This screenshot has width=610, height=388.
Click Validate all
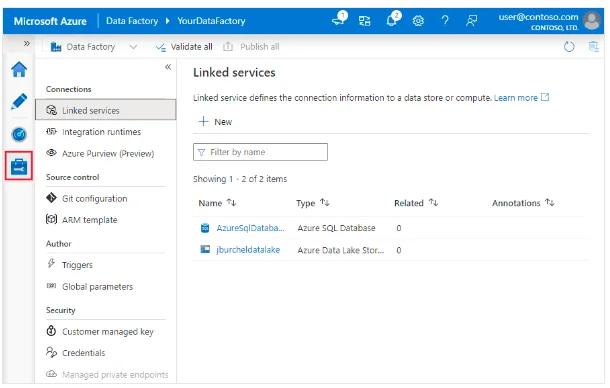184,47
